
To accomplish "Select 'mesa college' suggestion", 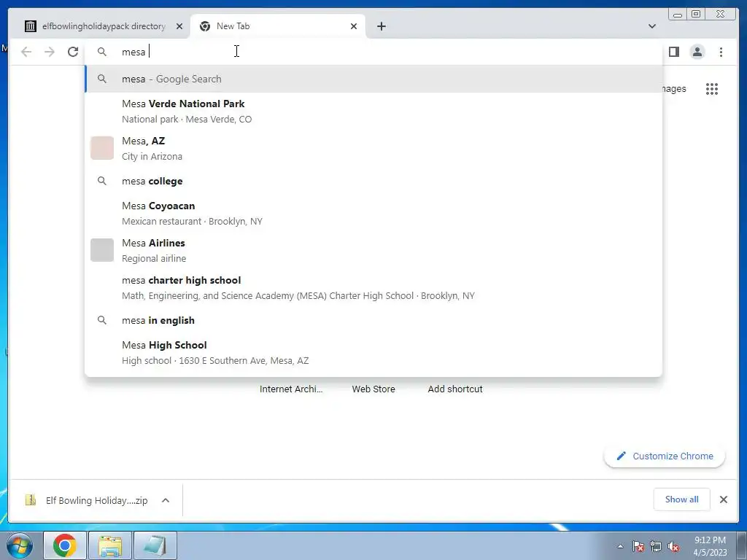I will coord(373,181).
